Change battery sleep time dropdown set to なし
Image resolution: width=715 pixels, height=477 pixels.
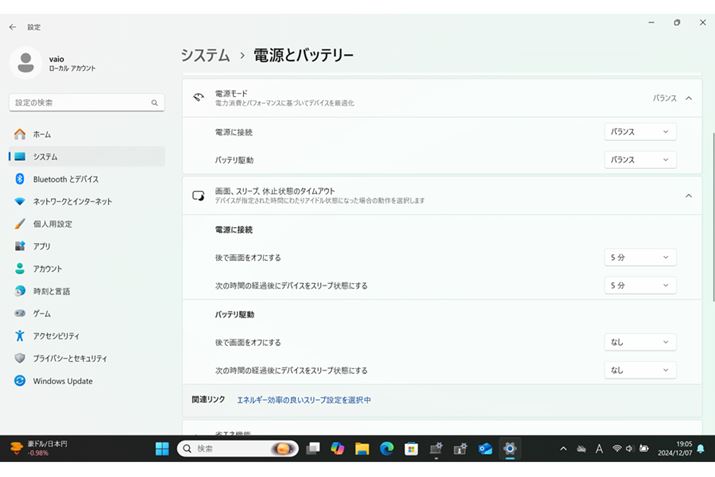[x=640, y=370]
